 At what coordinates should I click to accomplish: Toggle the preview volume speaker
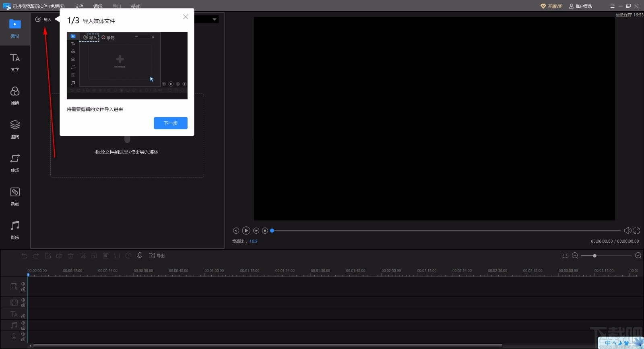pyautogui.click(x=627, y=231)
